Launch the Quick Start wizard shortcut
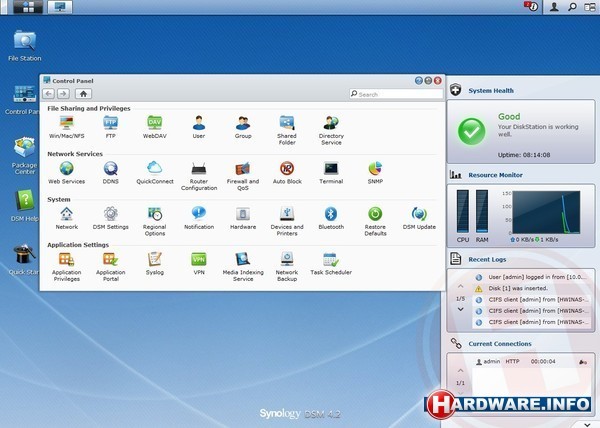This screenshot has height=428, width=600. [x=24, y=259]
